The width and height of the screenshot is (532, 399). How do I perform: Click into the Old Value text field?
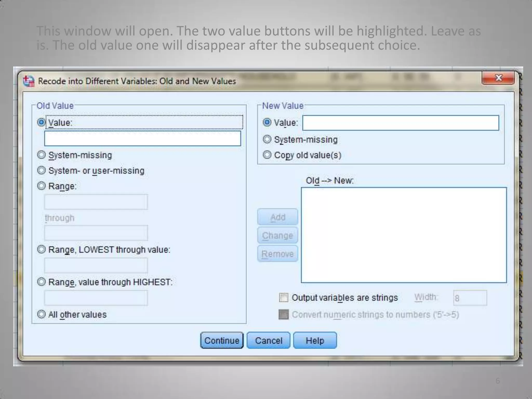[142, 138]
